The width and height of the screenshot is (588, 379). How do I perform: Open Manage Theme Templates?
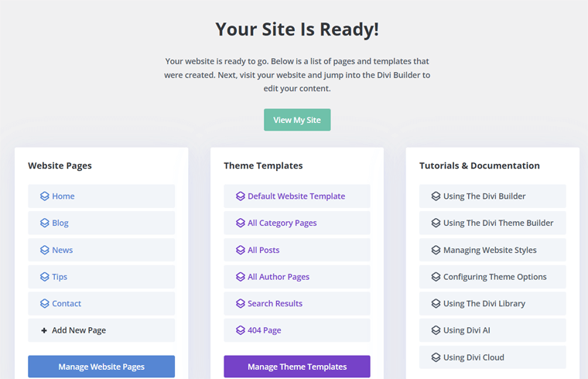[297, 367]
